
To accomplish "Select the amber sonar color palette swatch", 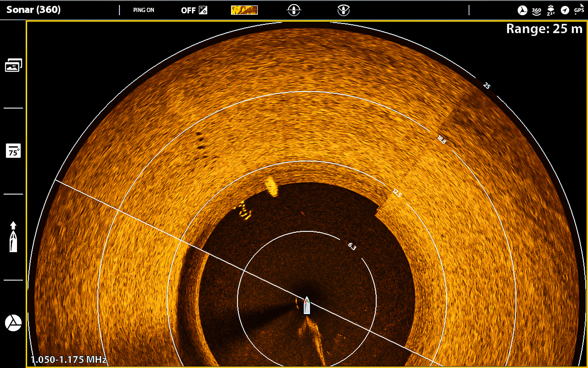I will [244, 10].
